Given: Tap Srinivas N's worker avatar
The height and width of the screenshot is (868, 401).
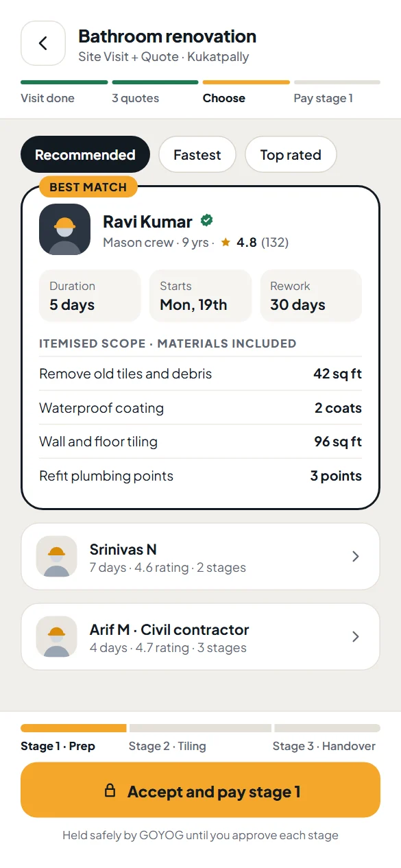Looking at the screenshot, I should (57, 557).
